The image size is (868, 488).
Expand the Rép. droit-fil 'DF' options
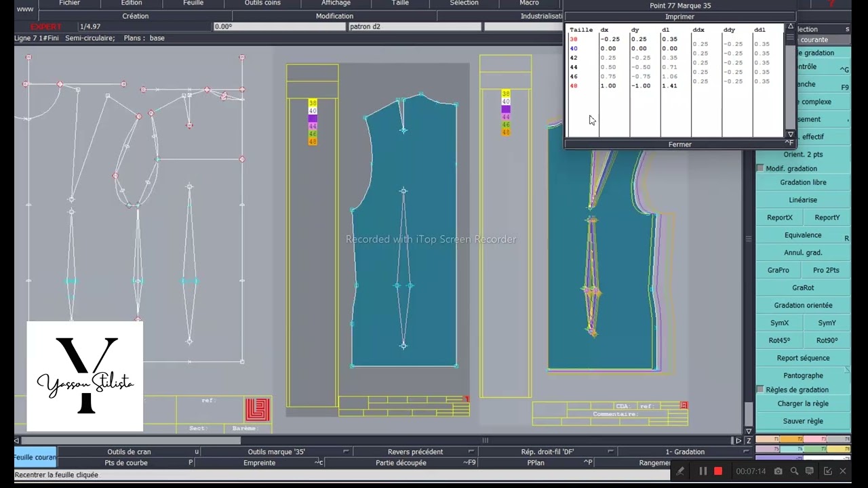[610, 452]
